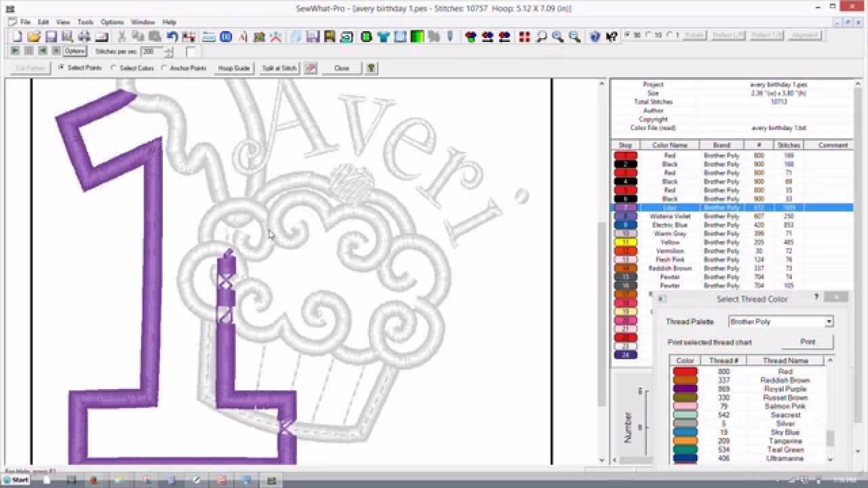Click the Start button on the taskbar

[16, 480]
